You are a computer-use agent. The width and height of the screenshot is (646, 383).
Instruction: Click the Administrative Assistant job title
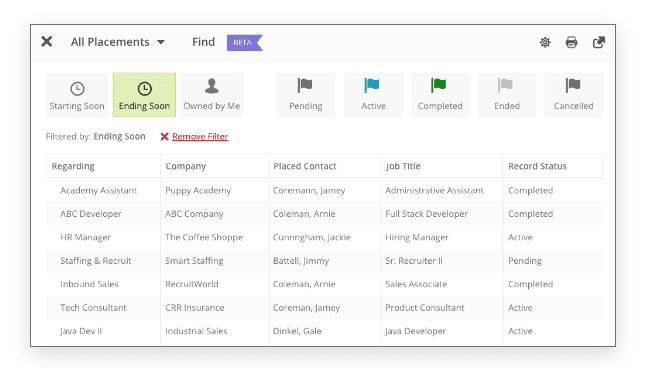[x=434, y=190]
